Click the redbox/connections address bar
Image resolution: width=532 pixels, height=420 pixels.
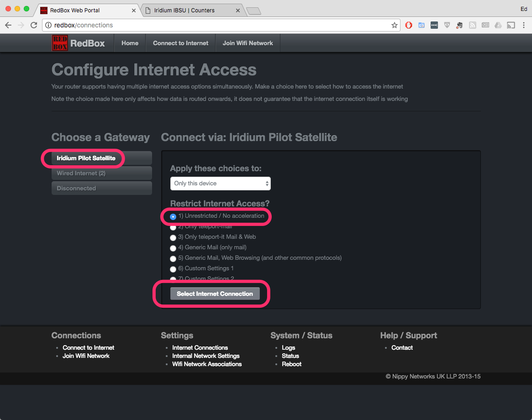tap(221, 25)
